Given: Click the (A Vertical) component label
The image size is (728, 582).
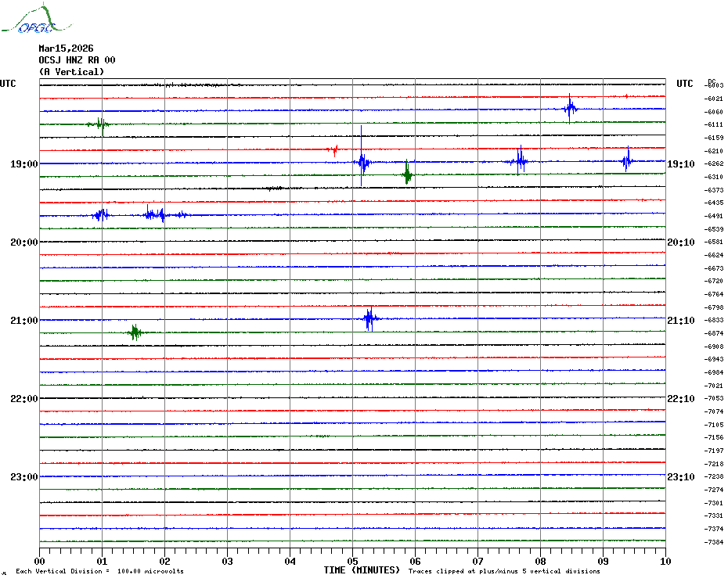Looking at the screenshot, I should [x=70, y=72].
